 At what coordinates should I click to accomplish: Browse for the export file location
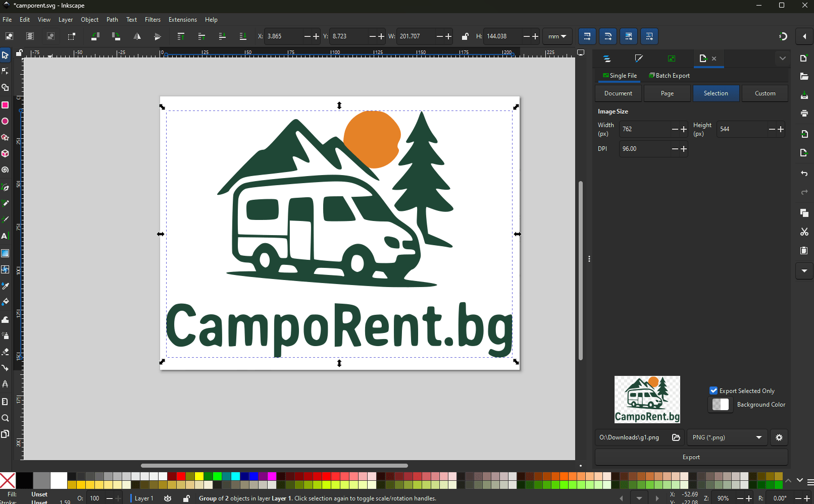point(676,437)
